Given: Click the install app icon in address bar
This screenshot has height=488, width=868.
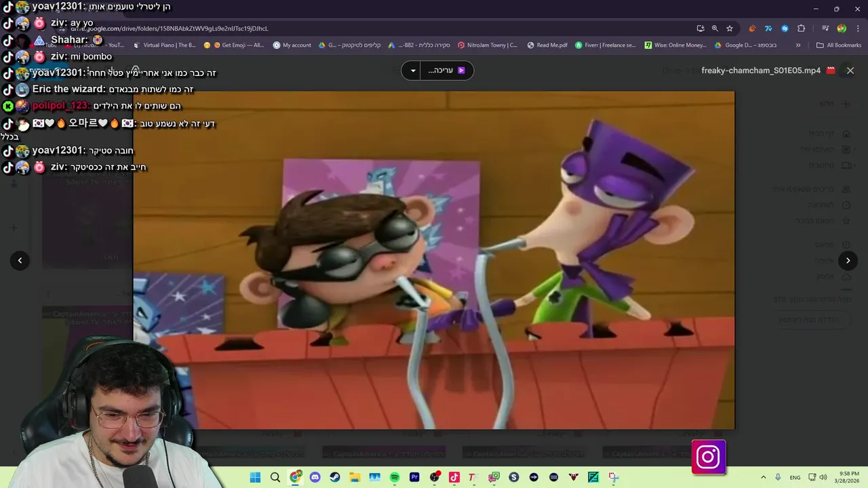Looking at the screenshot, I should (x=700, y=28).
